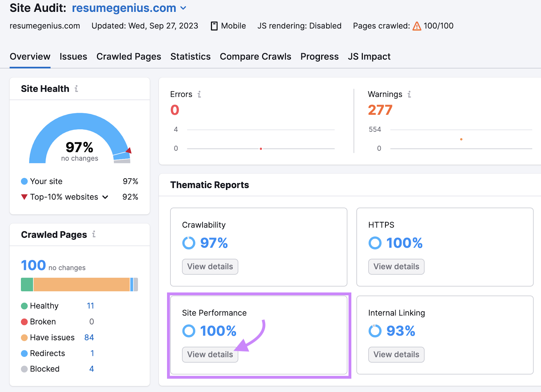
Task: Open the Blocked pages count 4
Action: coord(92,369)
